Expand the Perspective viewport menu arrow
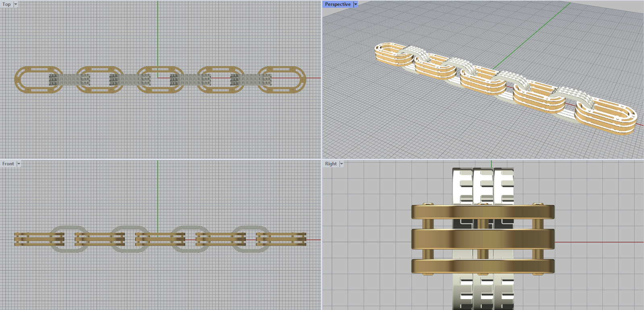 (x=355, y=4)
